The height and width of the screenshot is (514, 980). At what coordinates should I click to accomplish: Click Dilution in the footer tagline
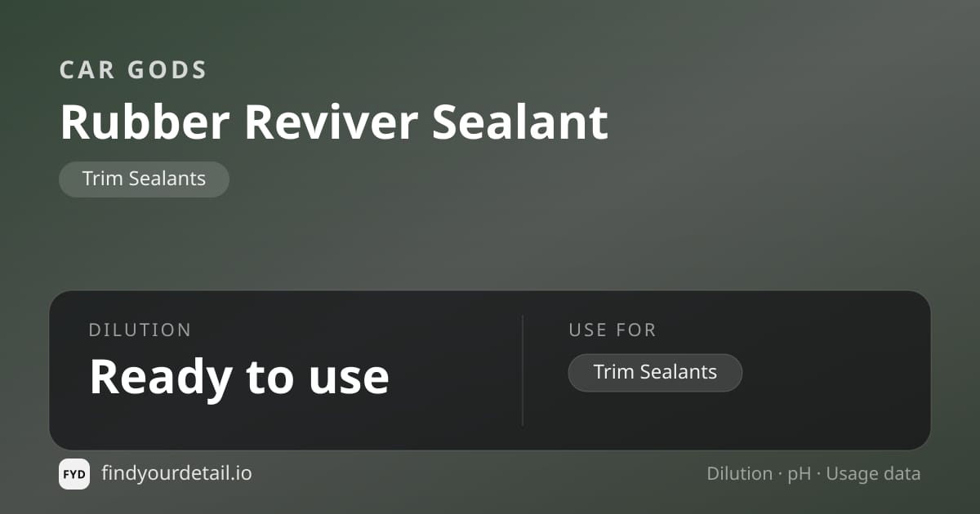[x=740, y=474]
